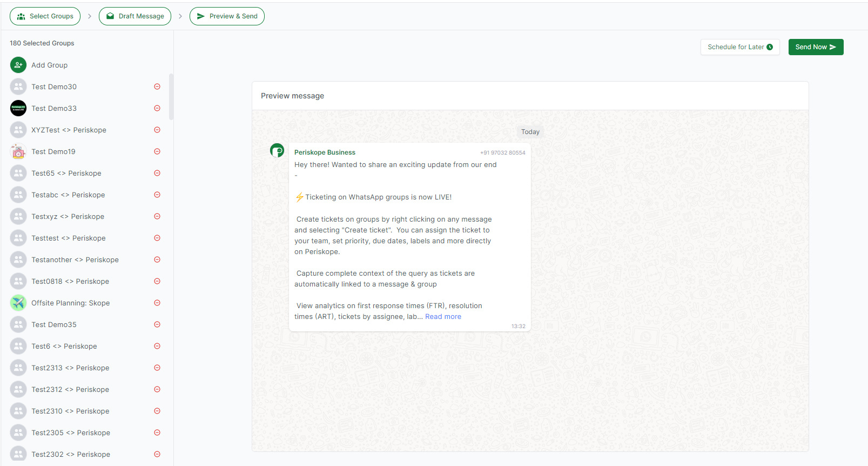
Task: Remove Testtest <> Periskope group
Action: tap(157, 238)
